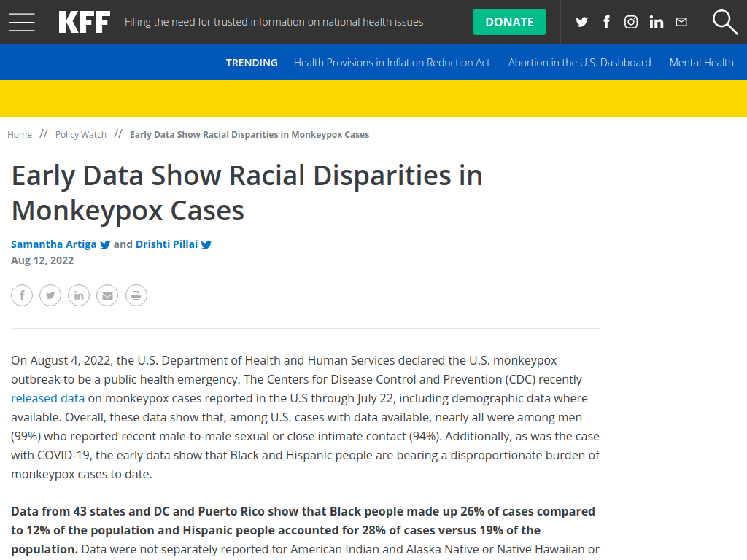Go to Home breadcrumb
The image size is (747, 560).
click(x=20, y=135)
